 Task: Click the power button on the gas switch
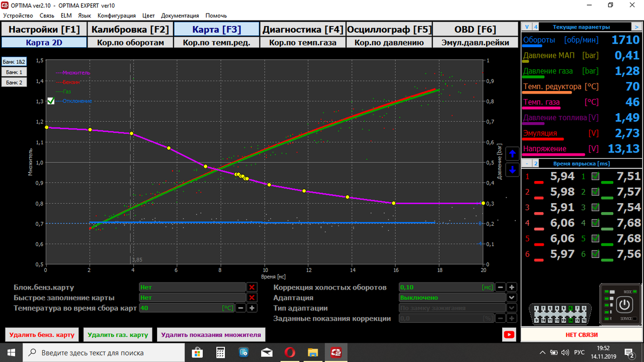point(624,305)
